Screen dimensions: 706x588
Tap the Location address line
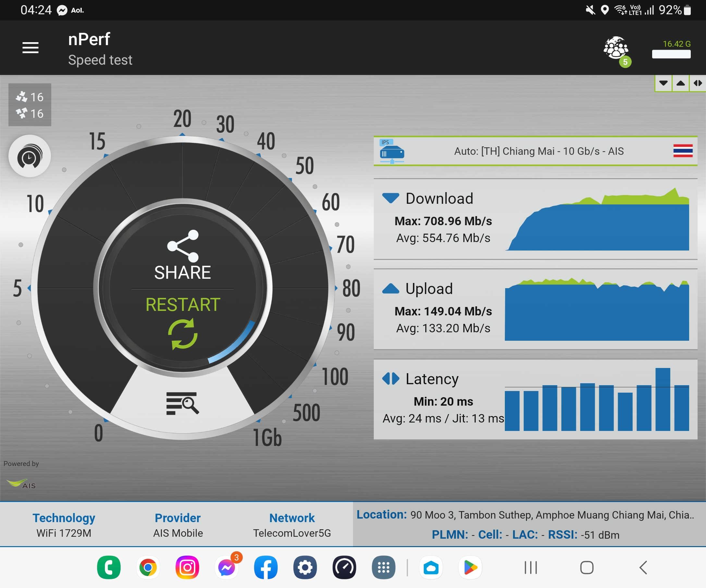pyautogui.click(x=526, y=515)
